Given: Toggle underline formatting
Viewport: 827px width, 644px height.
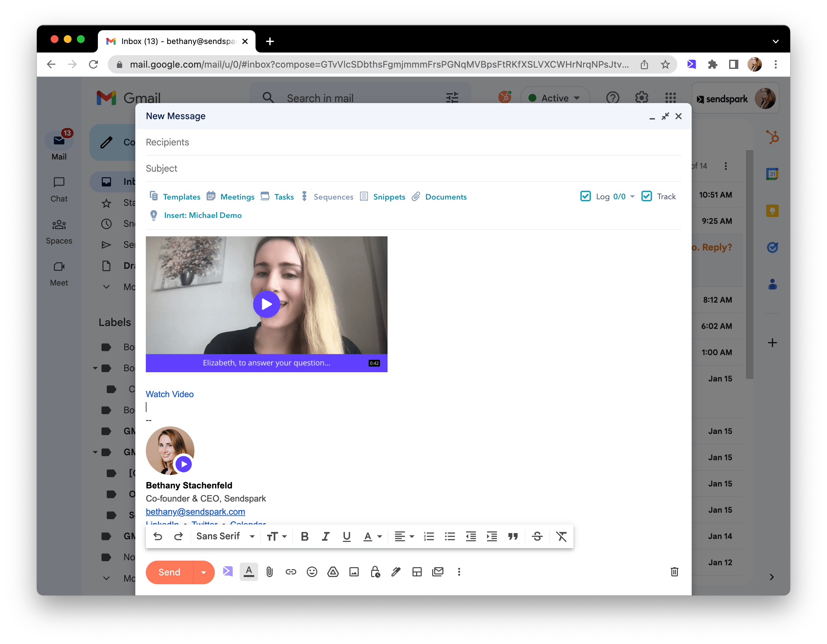Looking at the screenshot, I should 346,536.
